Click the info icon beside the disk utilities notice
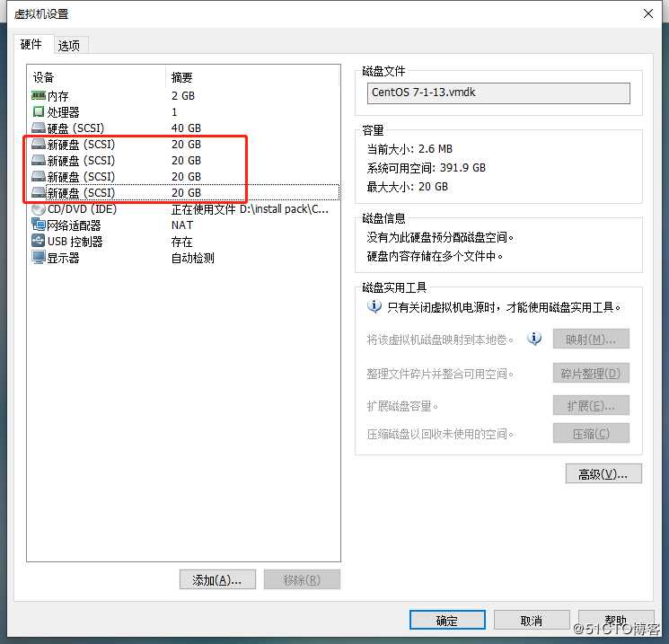 (x=374, y=306)
